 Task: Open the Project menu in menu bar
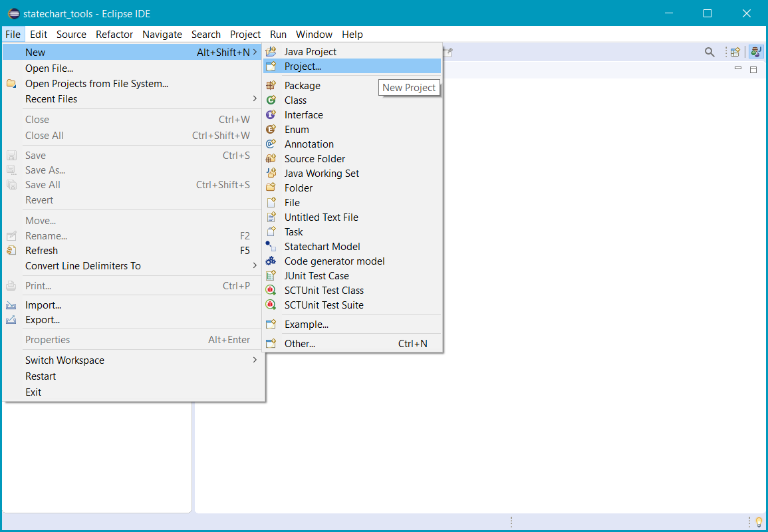click(245, 35)
